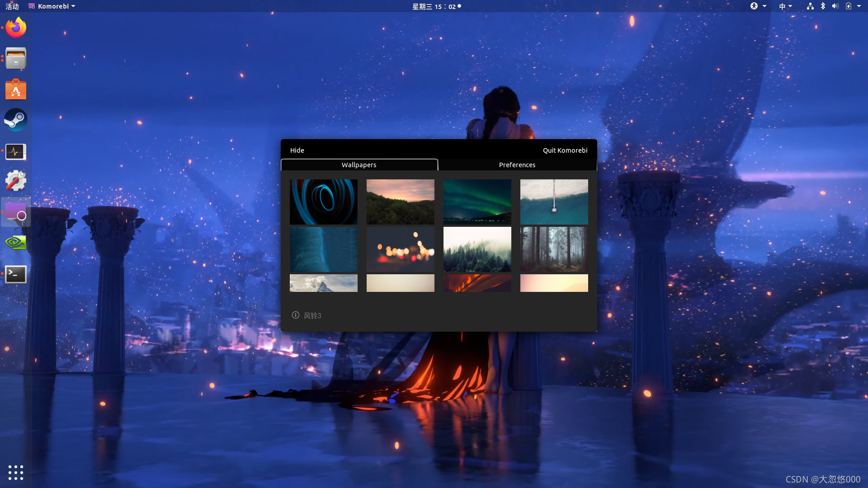Click the Bluetooth indicator icon
This screenshot has height=488, width=868.
pyautogui.click(x=823, y=6)
